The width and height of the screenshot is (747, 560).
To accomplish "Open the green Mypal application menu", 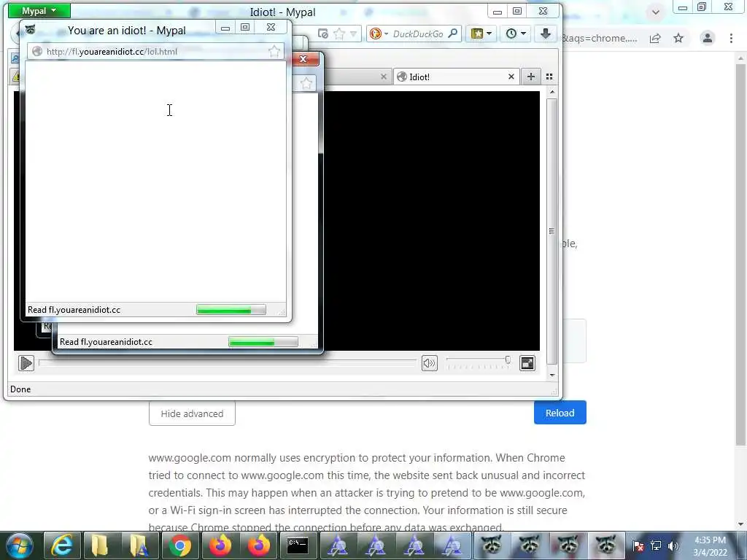I will pos(39,10).
